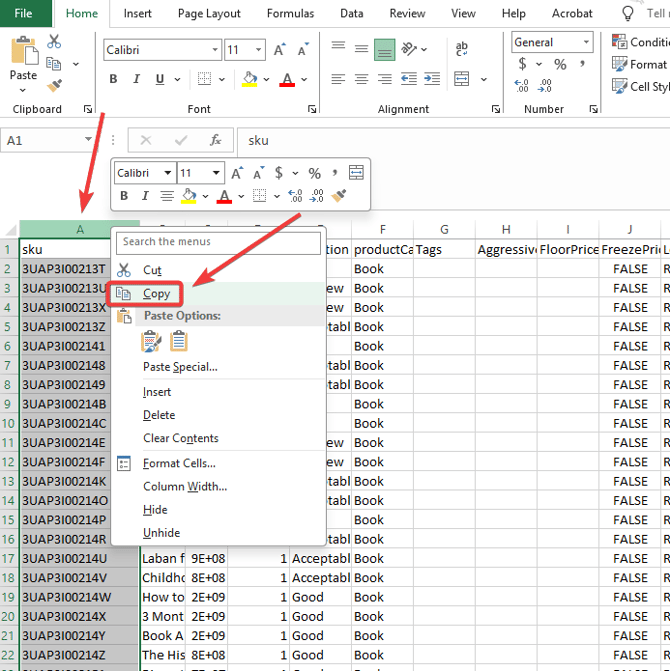This screenshot has width=670, height=671.
Task: Click the Merge and Center icon in the mini toolbar
Action: 356,173
